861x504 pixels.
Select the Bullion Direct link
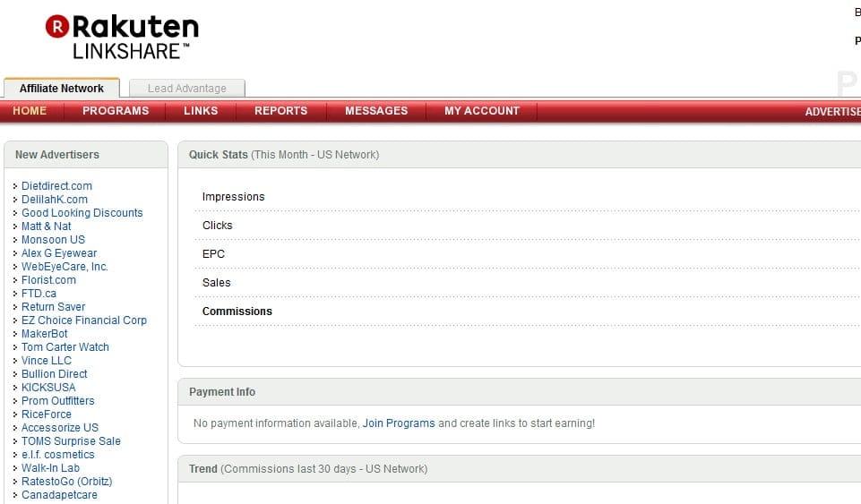[x=55, y=374]
